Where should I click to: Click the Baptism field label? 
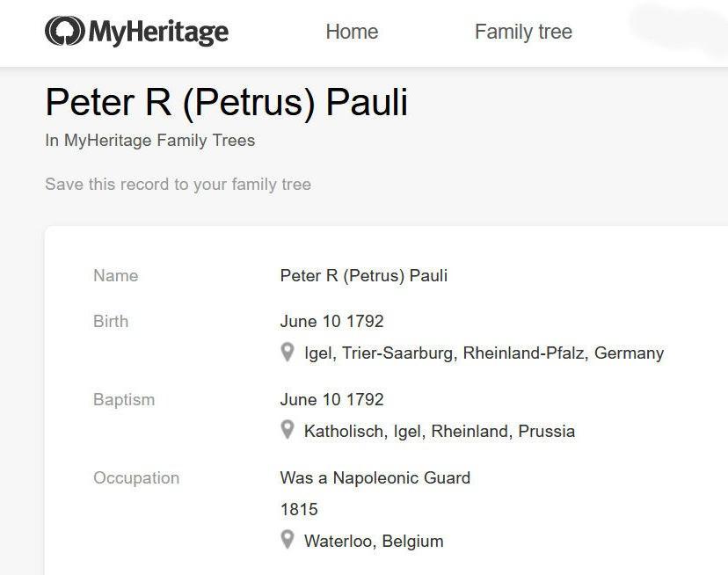point(124,400)
